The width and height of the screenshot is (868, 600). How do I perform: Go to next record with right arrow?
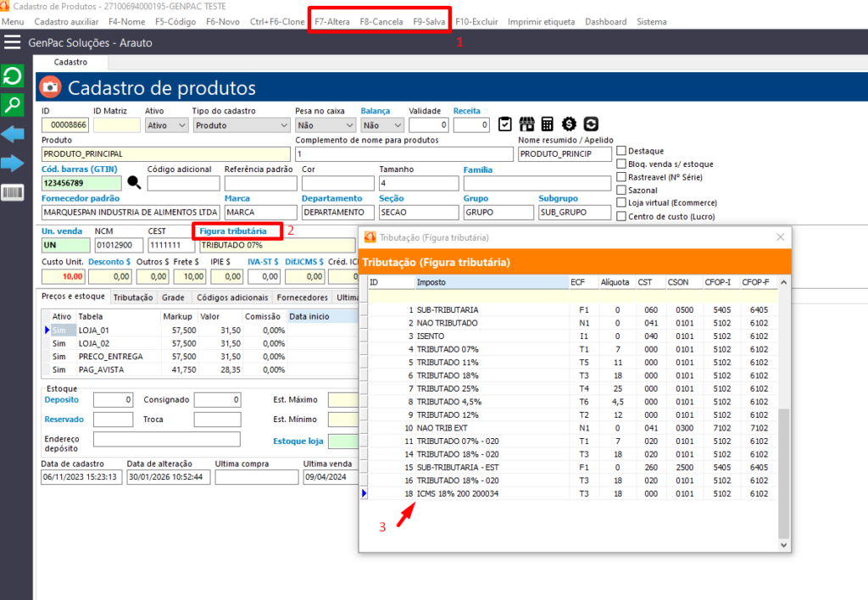click(13, 163)
